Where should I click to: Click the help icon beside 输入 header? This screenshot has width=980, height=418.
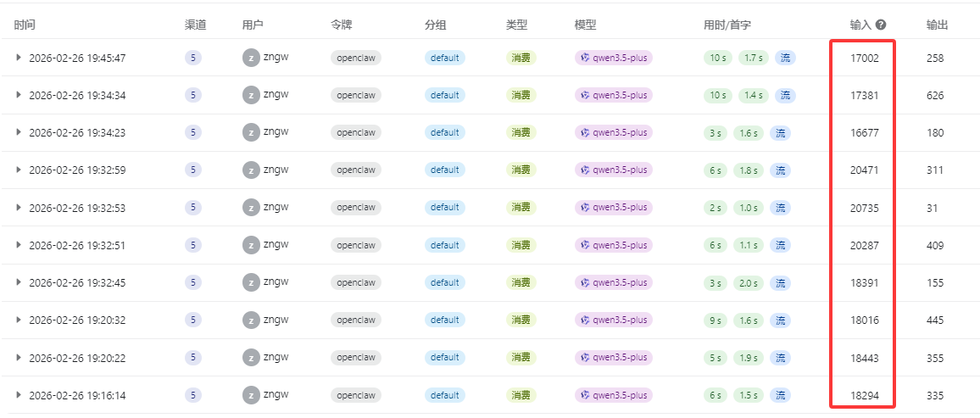pos(882,25)
